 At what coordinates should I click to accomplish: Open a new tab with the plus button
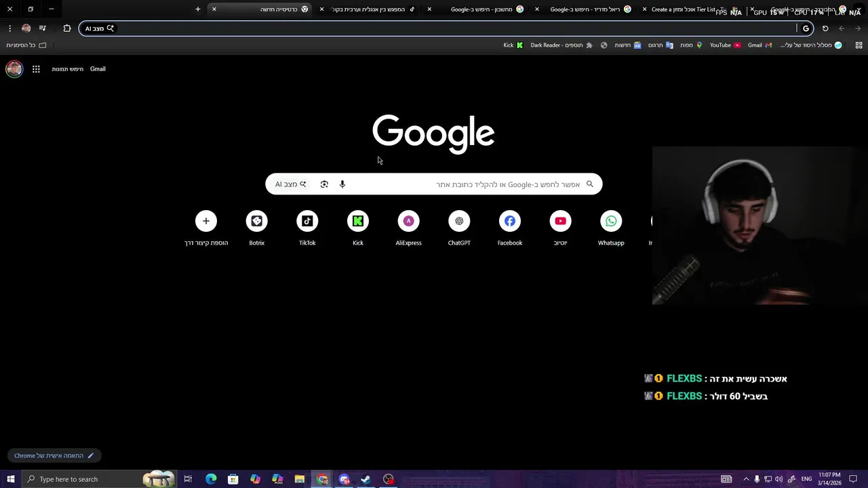point(198,9)
